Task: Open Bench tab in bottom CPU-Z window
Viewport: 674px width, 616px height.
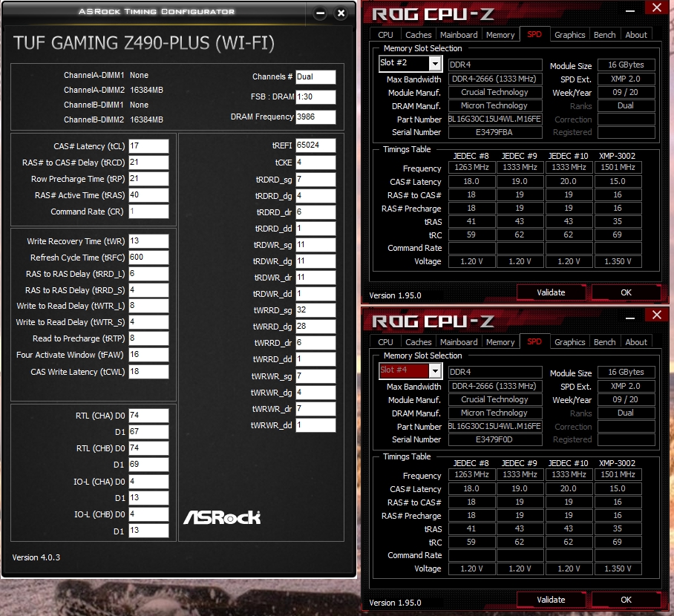Action: (x=605, y=342)
